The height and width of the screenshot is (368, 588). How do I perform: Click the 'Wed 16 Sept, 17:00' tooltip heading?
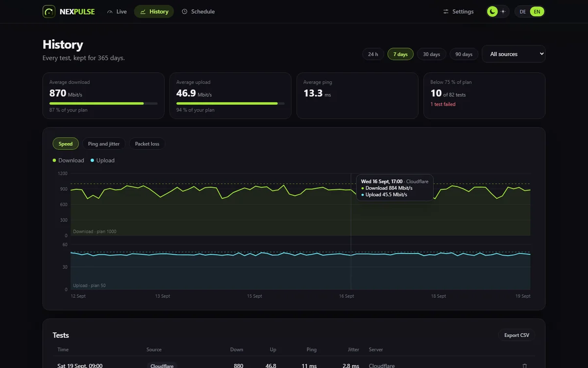382,182
